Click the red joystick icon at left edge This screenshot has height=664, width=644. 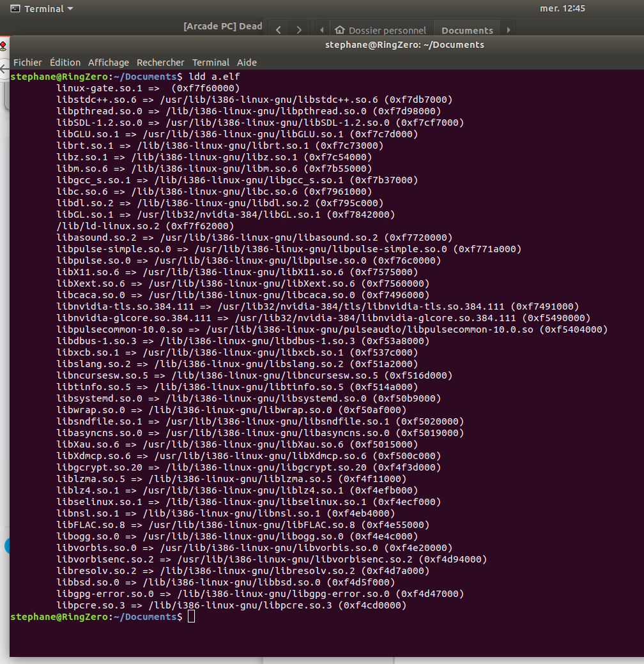[x=3, y=46]
